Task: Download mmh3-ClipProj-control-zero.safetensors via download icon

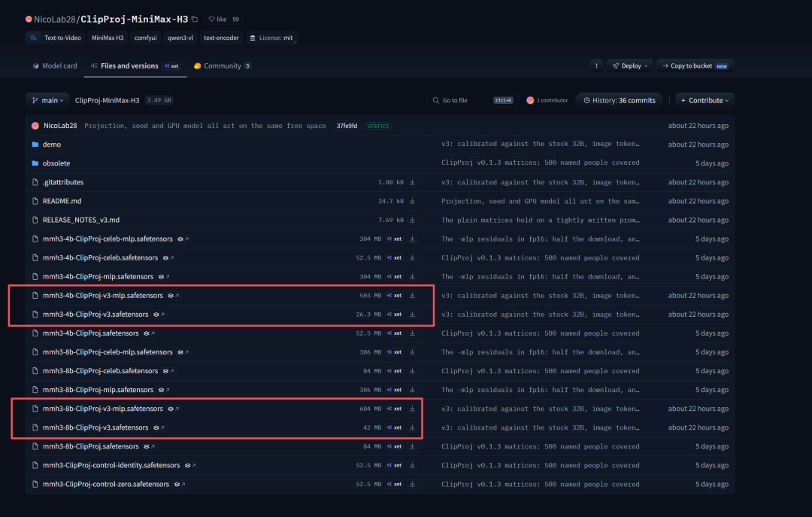Action: [x=412, y=485]
